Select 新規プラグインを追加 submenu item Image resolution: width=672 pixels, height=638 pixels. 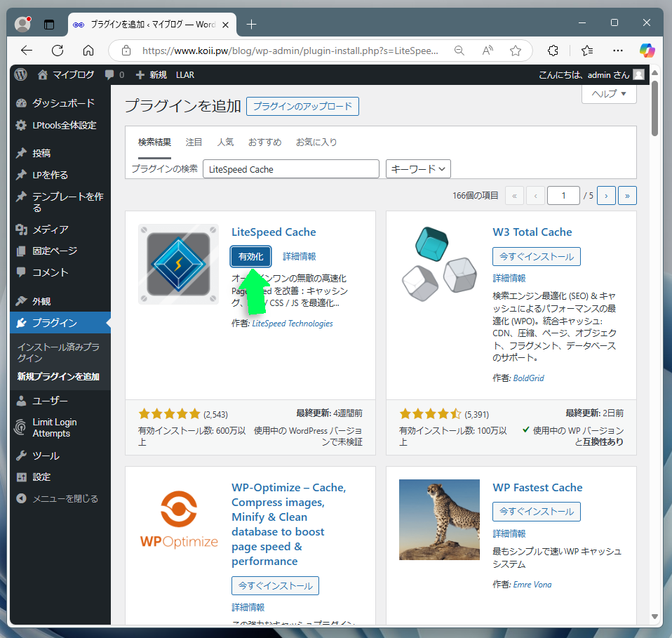click(x=58, y=376)
